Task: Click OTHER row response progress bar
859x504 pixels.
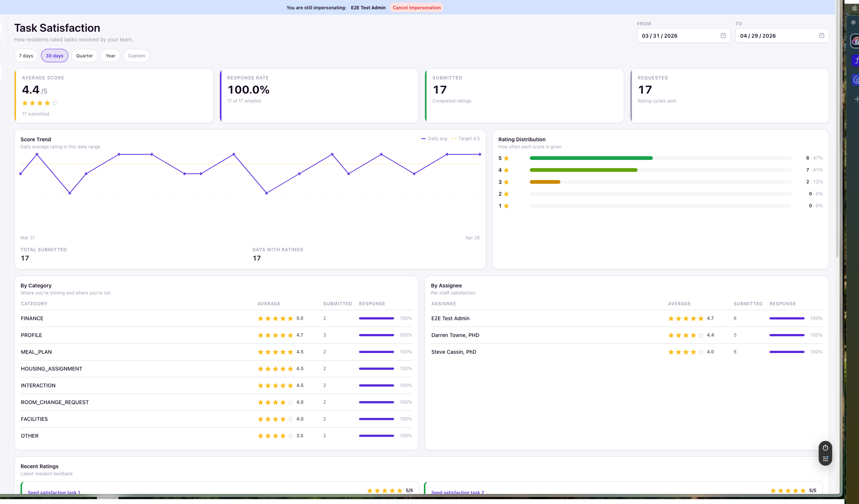Action: (376, 436)
